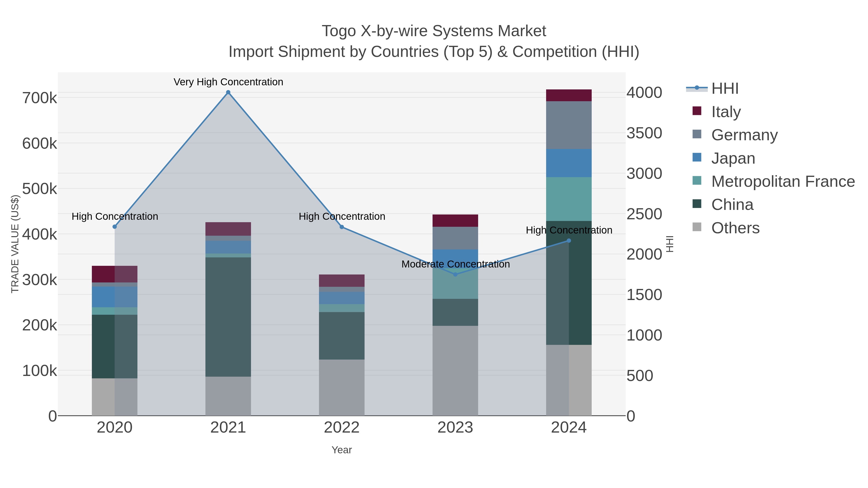This screenshot has height=488, width=868.
Task: Click the 400k left axis tick label
Action: click(x=40, y=234)
